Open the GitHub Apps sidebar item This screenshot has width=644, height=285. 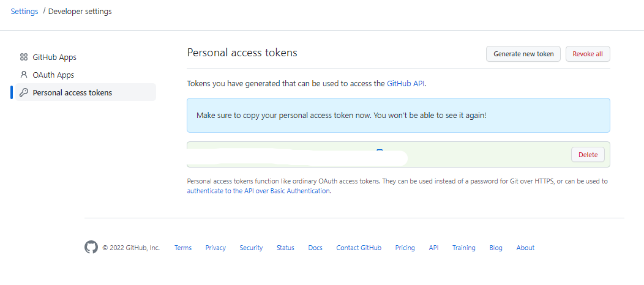coord(86,57)
